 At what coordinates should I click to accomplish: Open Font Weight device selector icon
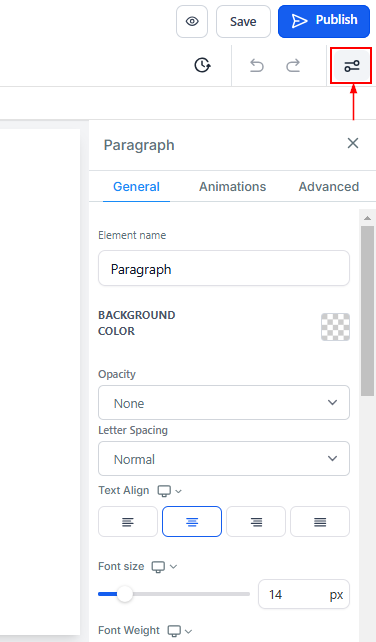179,631
